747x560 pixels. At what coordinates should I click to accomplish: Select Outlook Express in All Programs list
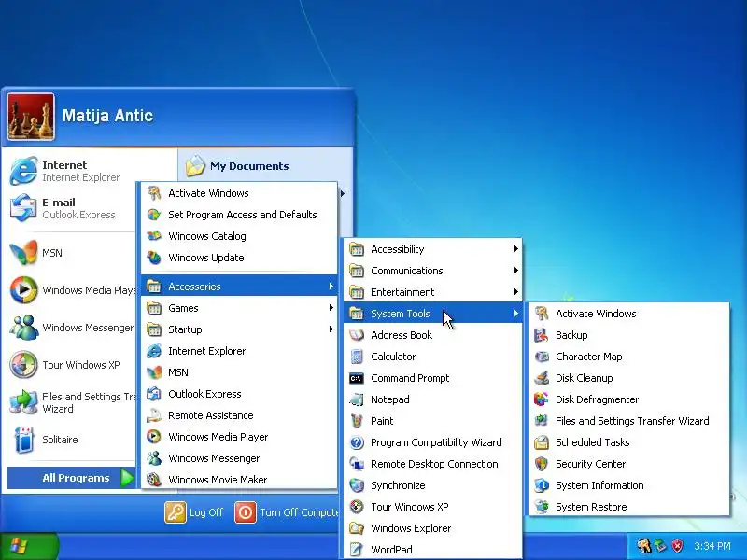pos(239,394)
